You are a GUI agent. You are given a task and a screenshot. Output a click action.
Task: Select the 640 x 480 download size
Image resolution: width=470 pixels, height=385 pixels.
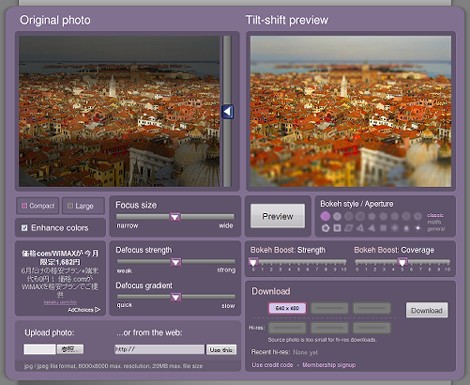(287, 308)
